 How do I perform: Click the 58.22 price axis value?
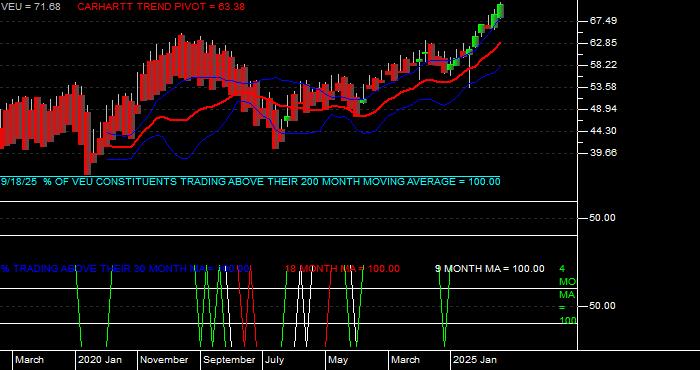click(603, 65)
